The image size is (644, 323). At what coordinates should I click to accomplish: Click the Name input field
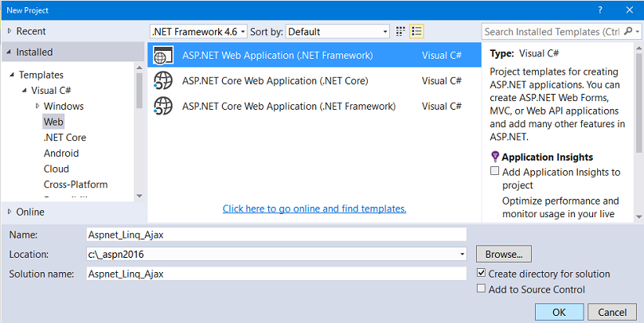pyautogui.click(x=276, y=235)
